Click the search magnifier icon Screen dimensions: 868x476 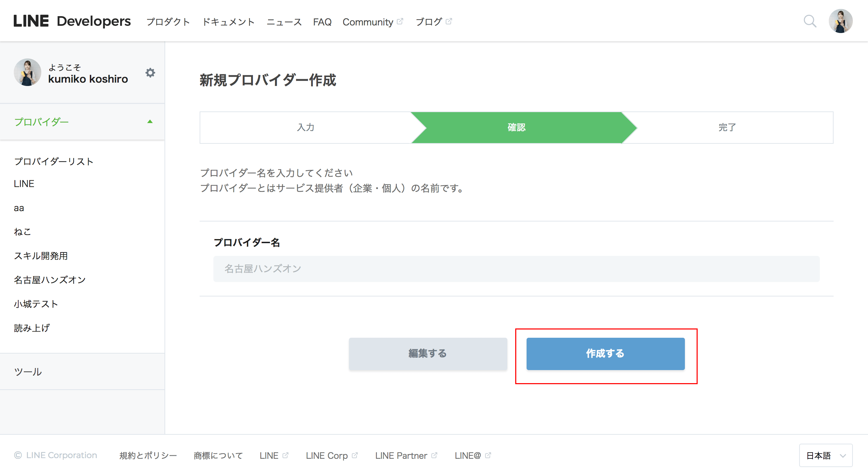(x=809, y=21)
